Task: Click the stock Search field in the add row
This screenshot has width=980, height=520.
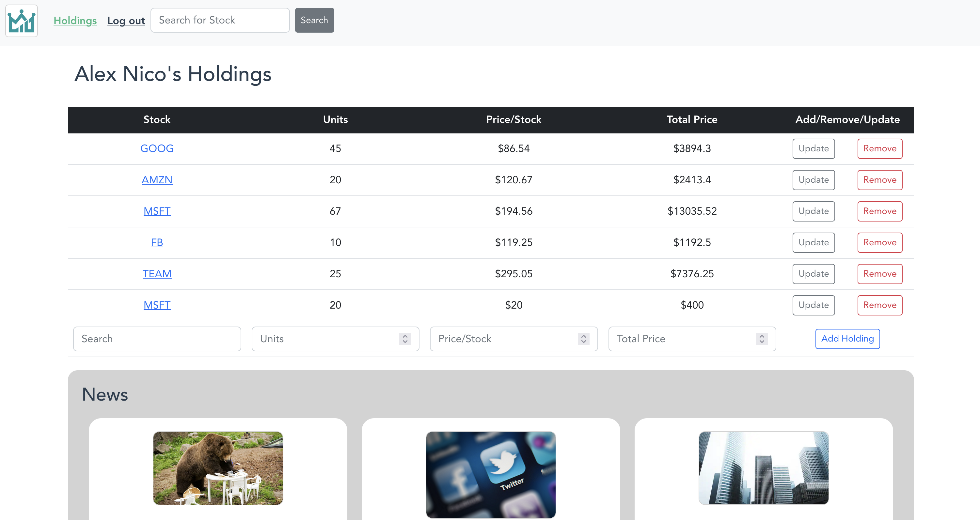Action: point(157,339)
